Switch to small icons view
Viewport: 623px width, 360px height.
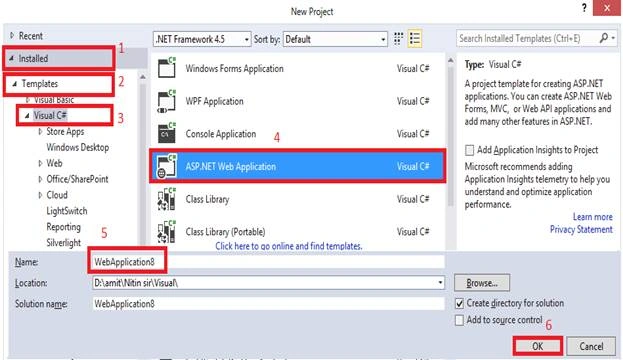(x=399, y=39)
